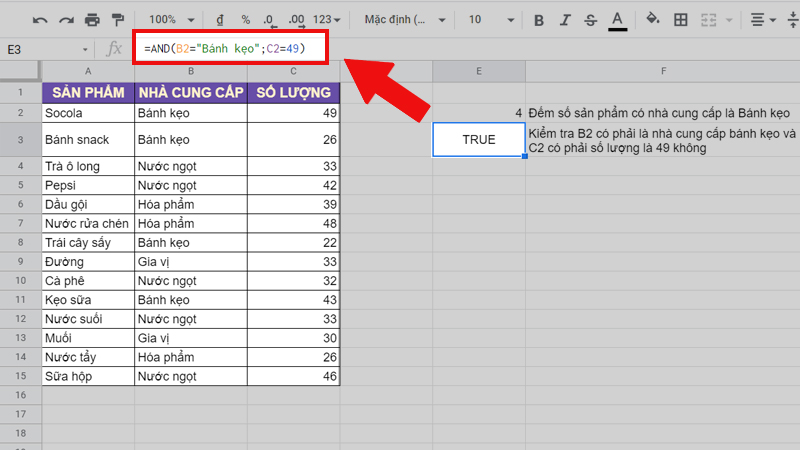Activate the paint format roller
This screenshot has width=800, height=450.
click(x=118, y=20)
